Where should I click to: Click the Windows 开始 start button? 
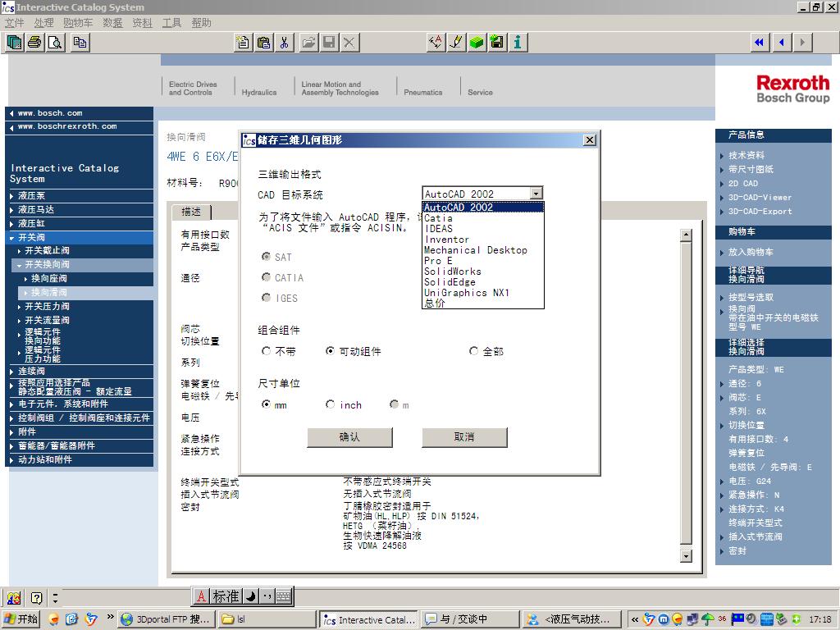coord(21,619)
